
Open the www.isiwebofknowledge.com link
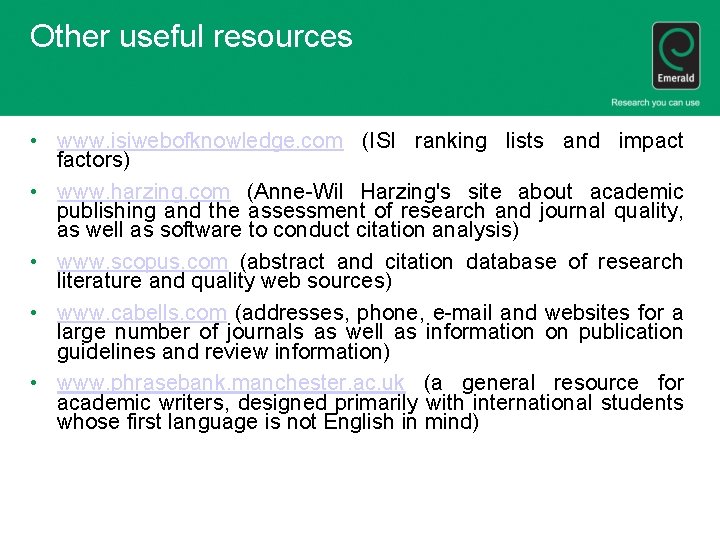click(200, 141)
